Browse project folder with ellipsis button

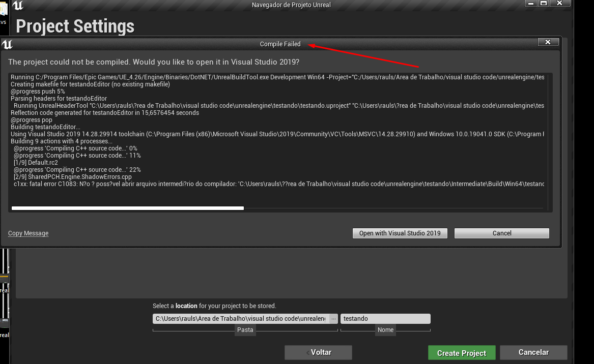pyautogui.click(x=333, y=319)
